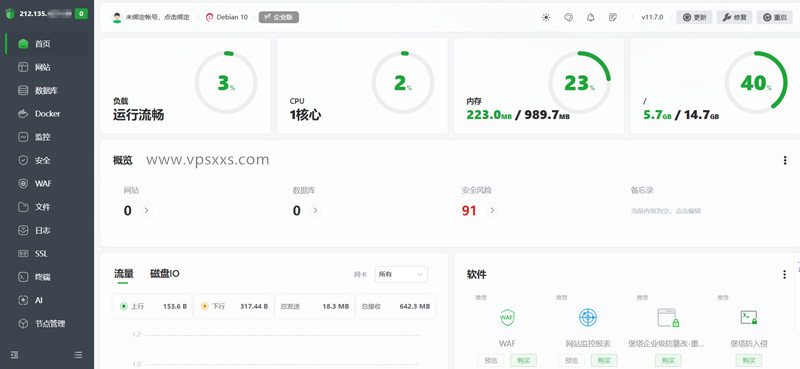Click the 企业版 enterprise badge
The height and width of the screenshot is (369, 800).
(x=279, y=17)
